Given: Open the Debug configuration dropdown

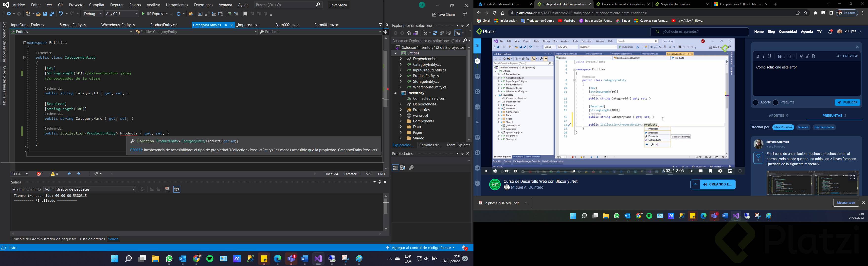Looking at the screenshot, I should pos(93,14).
